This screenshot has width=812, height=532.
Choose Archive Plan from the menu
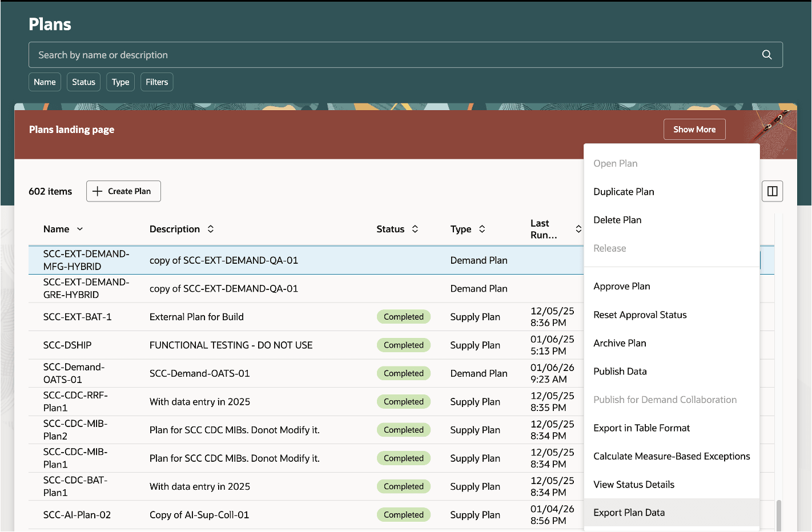620,342
